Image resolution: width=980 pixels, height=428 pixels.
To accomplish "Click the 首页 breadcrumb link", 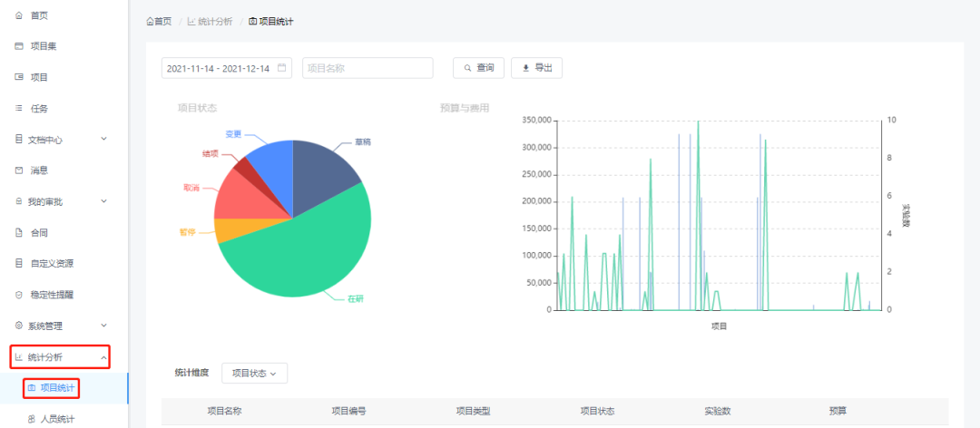I will pos(159,21).
